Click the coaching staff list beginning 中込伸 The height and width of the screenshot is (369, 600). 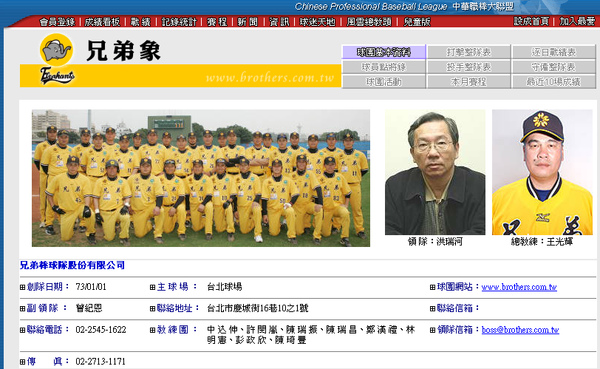[311, 335]
